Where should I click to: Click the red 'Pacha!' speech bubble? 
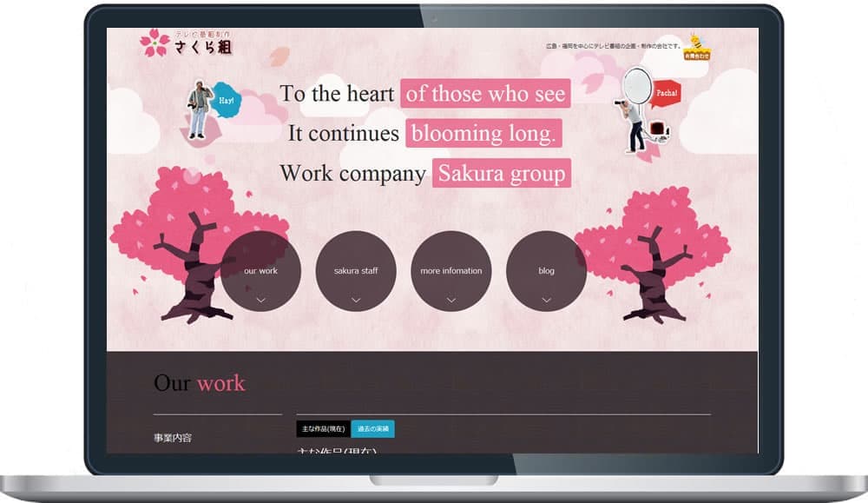coord(667,93)
